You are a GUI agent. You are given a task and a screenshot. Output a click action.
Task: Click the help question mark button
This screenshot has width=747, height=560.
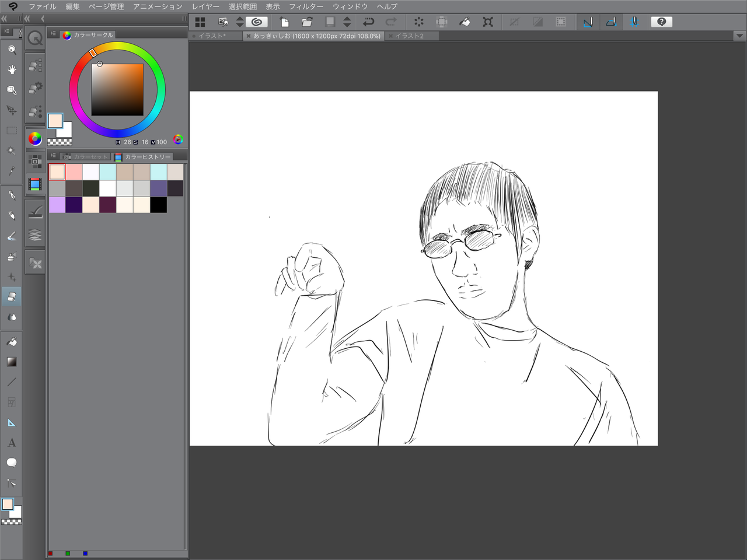[x=661, y=22]
